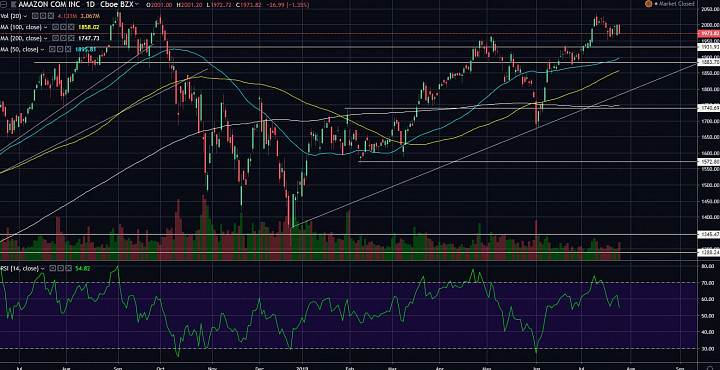Open settings for Vol (20) indicator
This screenshot has height=370, width=720.
pyautogui.click(x=43, y=16)
